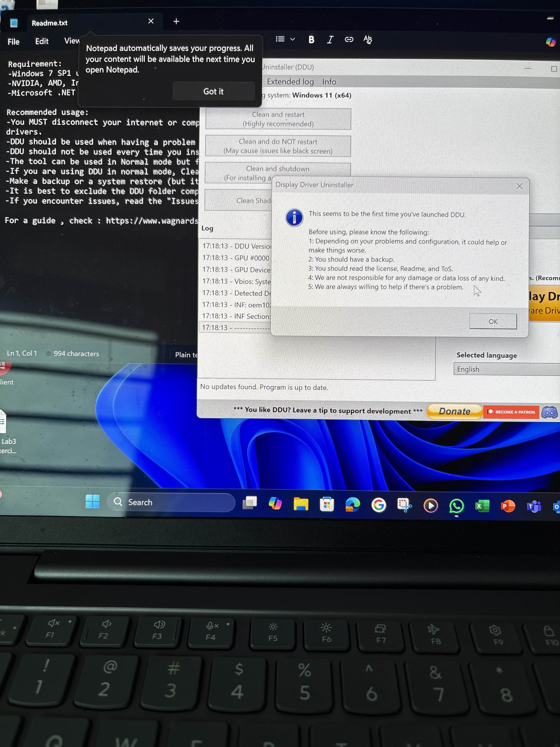Click the Become a Patron button

pos(511,412)
